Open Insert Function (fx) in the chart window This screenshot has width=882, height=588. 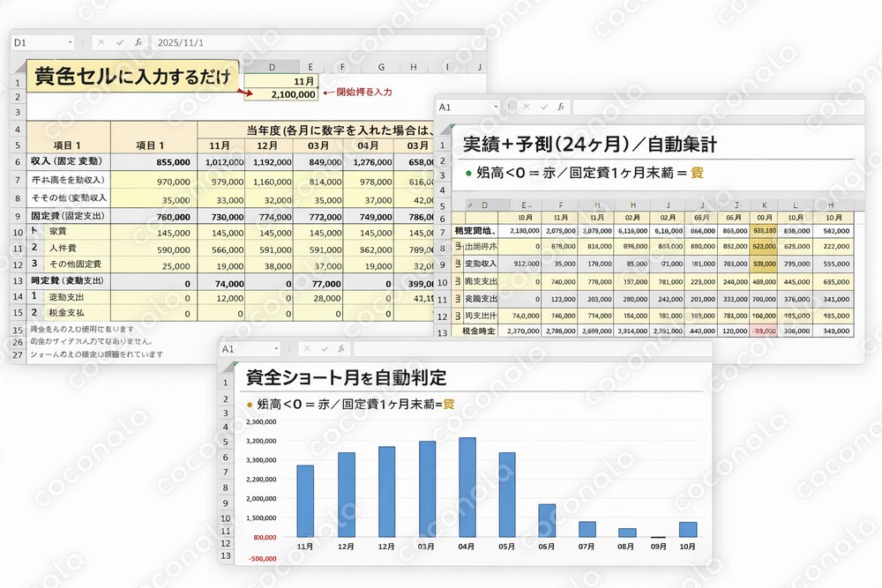coord(341,348)
